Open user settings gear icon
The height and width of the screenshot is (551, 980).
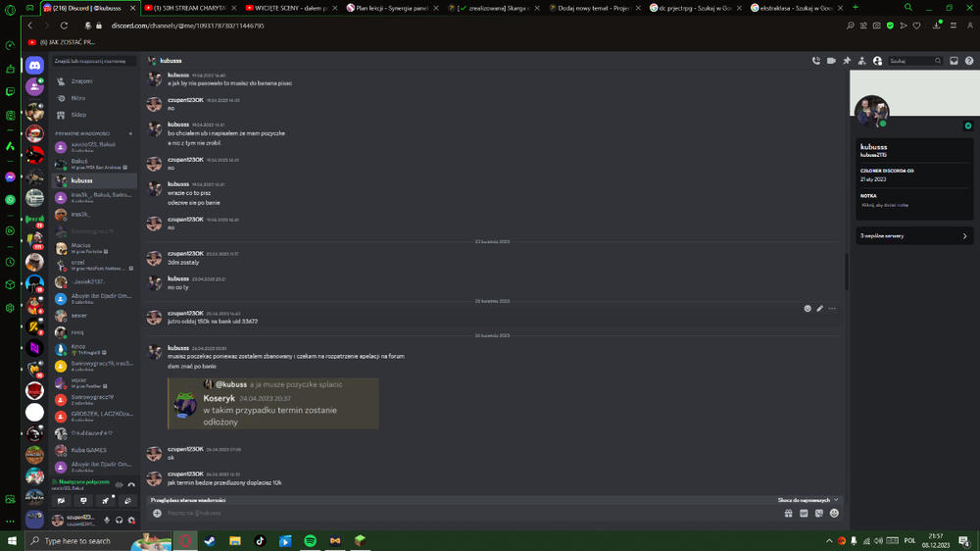pyautogui.click(x=131, y=521)
